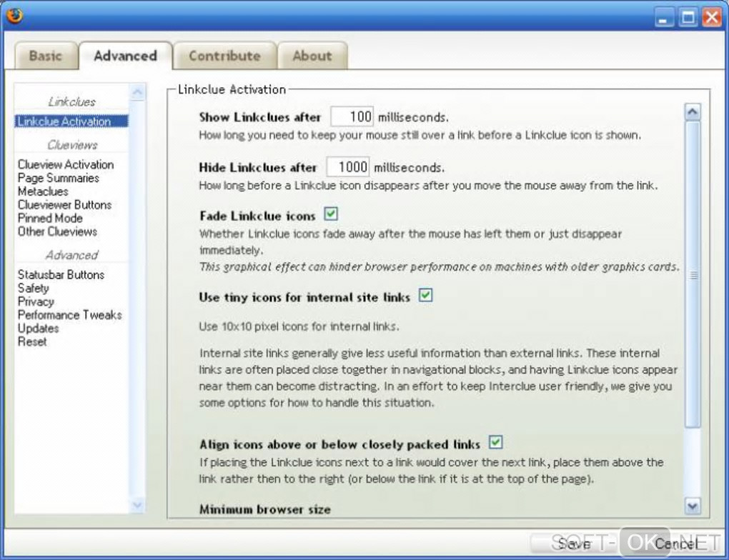Click the Cancel button
This screenshot has width=729, height=560.
pyautogui.click(x=675, y=544)
